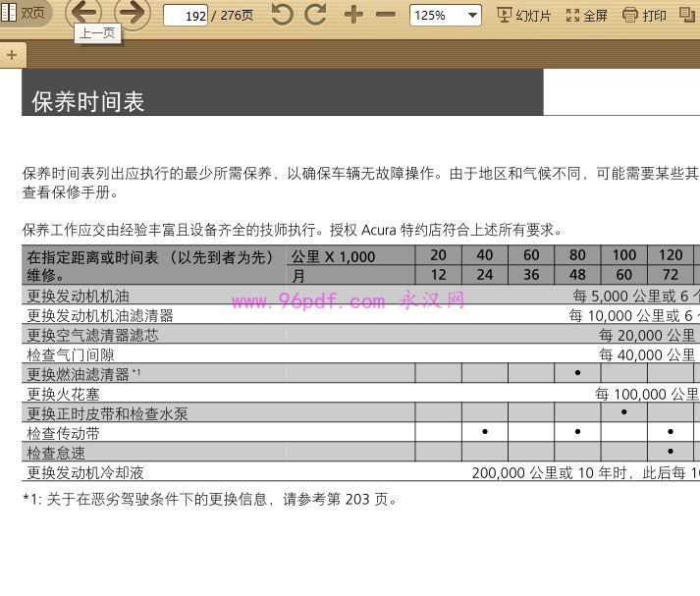The width and height of the screenshot is (700, 596).
Task: Start slideshow mode (幻灯片)
Action: [x=524, y=16]
